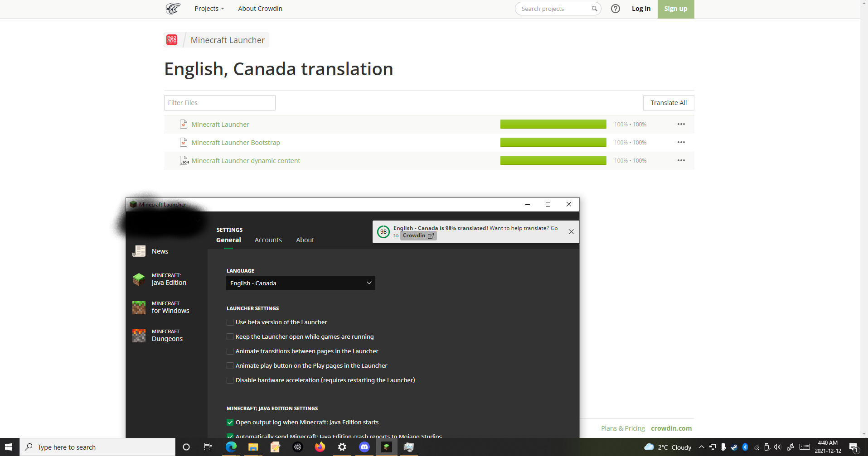868x456 pixels.
Task: Open the Minecraft Launcher dynamic content link
Action: coord(246,161)
